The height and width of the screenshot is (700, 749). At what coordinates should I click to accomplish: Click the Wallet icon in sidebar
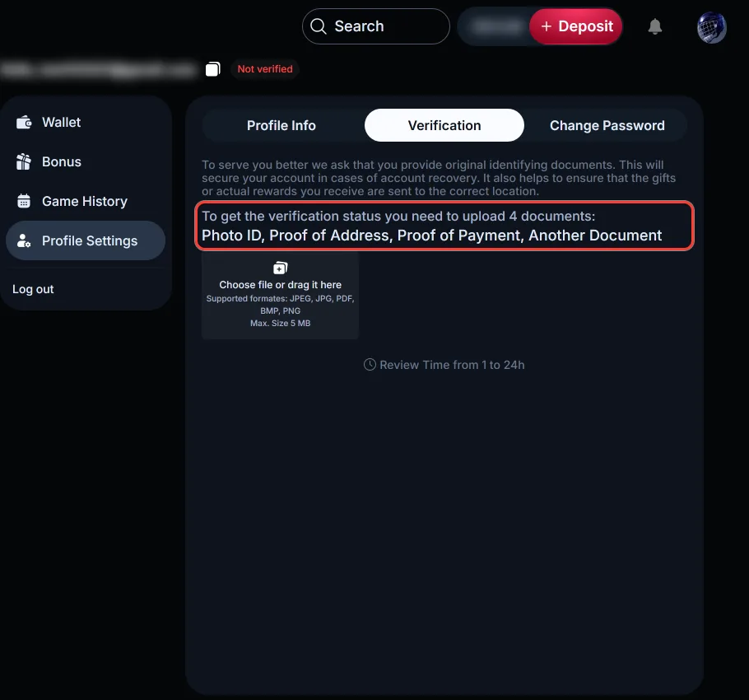click(24, 123)
